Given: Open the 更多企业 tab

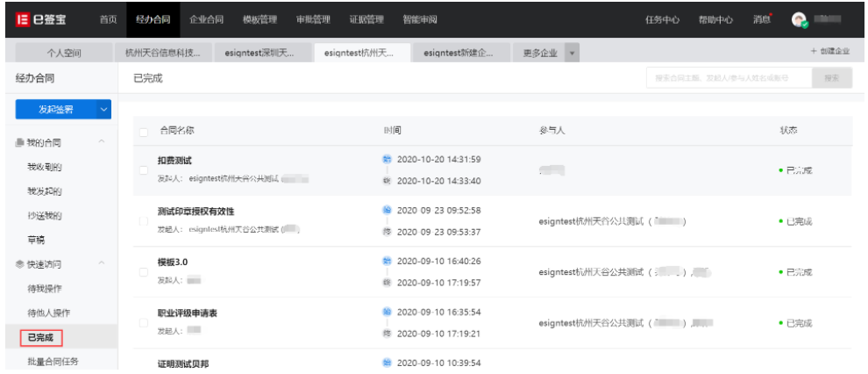Looking at the screenshot, I should tap(540, 54).
